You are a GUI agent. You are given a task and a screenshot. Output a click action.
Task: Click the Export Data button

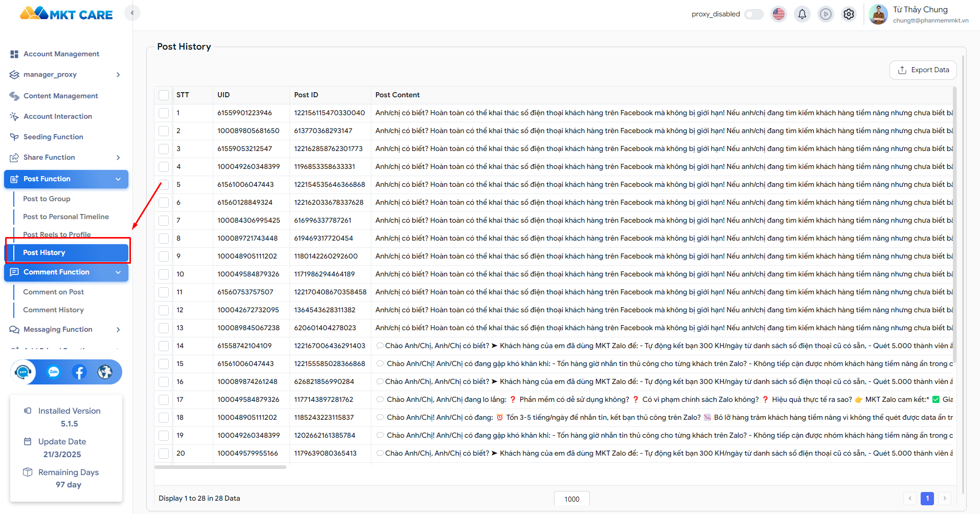click(923, 70)
